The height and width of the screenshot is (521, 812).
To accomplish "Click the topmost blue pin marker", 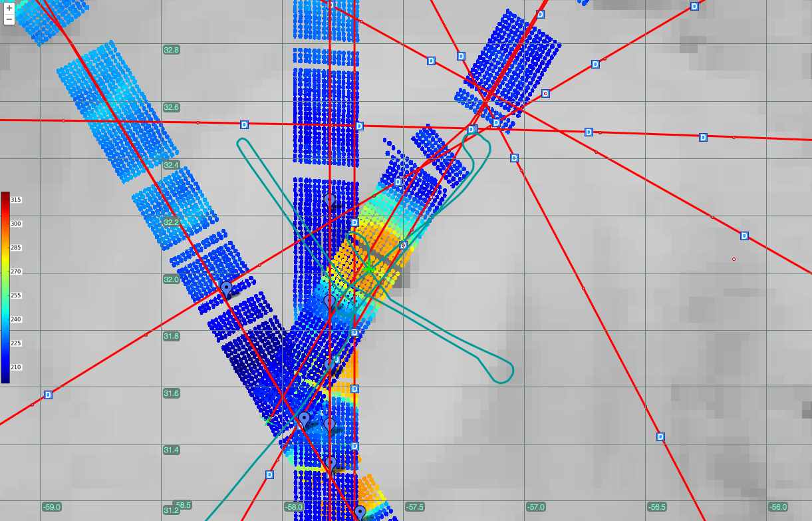I will coord(329,200).
